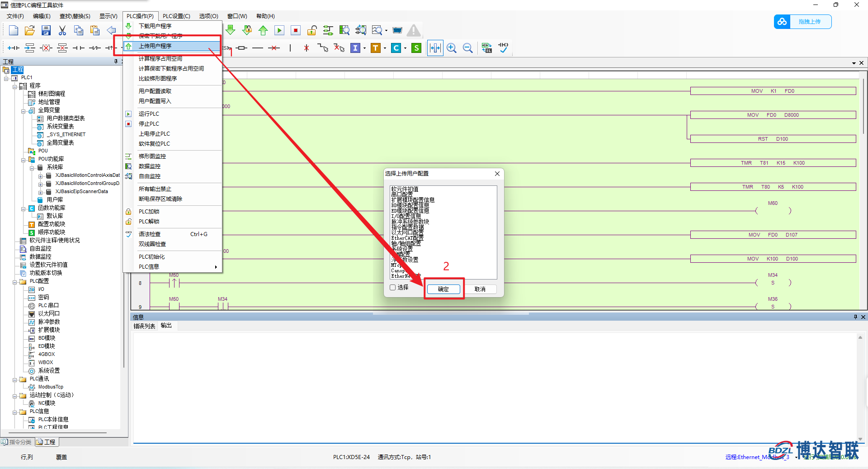The height and width of the screenshot is (469, 868).
Task: Click the green download-program arrow in toolbar
Action: point(231,30)
